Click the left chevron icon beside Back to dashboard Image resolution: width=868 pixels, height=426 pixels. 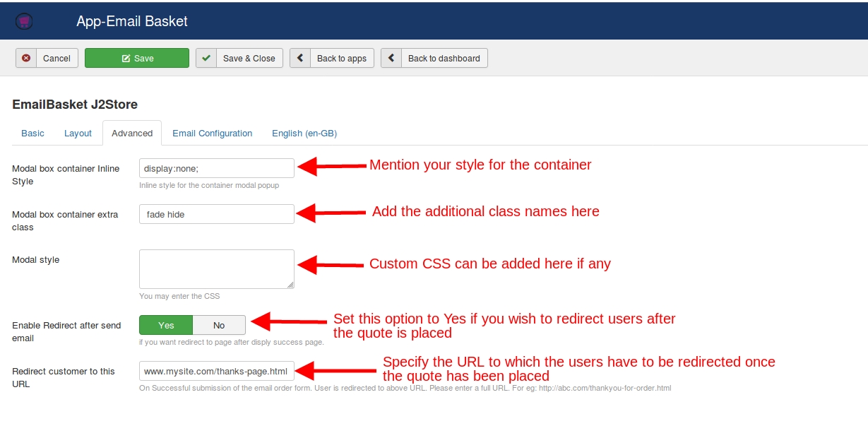point(391,59)
